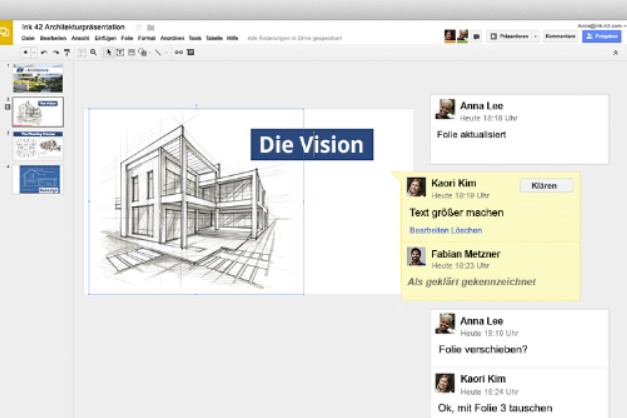The height and width of the screenshot is (418, 627).
Task: Click the Präsentieren button
Action: [x=509, y=36]
